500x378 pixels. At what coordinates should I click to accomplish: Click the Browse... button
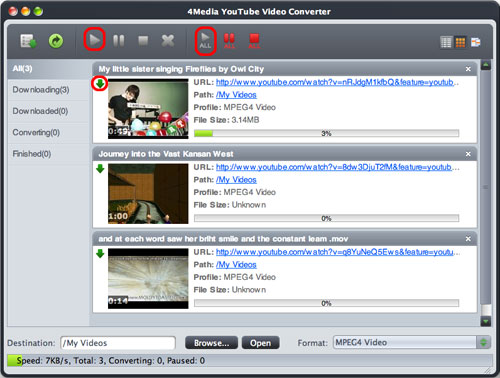click(211, 343)
